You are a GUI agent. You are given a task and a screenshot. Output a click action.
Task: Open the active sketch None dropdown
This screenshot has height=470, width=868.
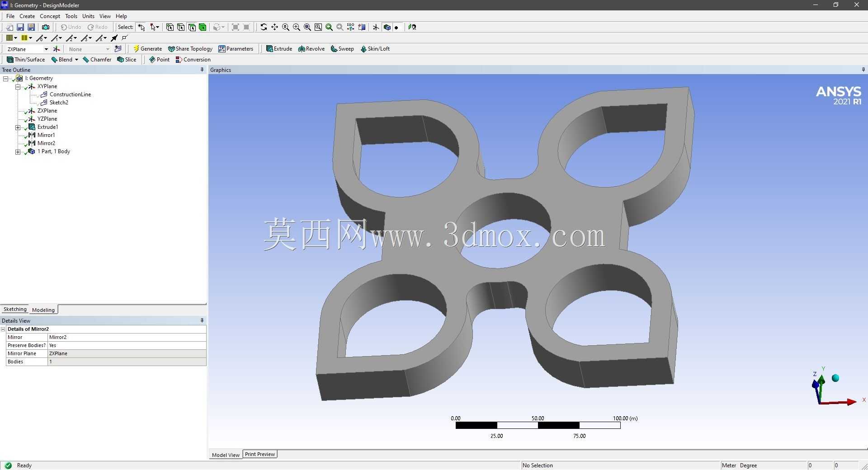(x=108, y=49)
